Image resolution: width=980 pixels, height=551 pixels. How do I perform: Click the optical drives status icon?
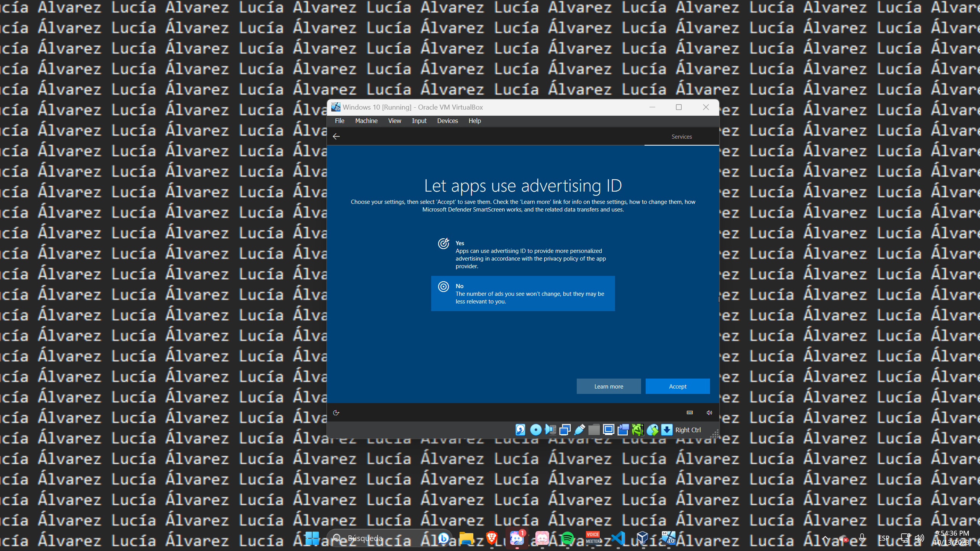click(535, 430)
